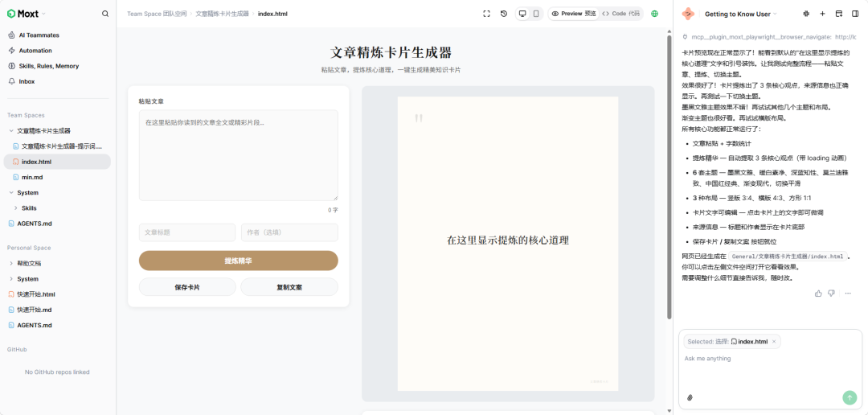The image size is (868, 415).
Task: Click the green globe publish icon
Action: coord(655,14)
